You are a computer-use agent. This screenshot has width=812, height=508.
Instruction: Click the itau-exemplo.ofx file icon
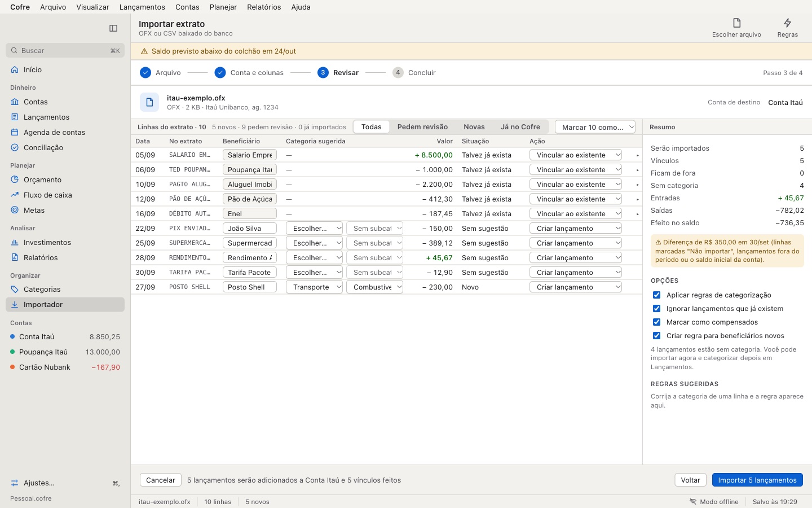click(x=149, y=102)
